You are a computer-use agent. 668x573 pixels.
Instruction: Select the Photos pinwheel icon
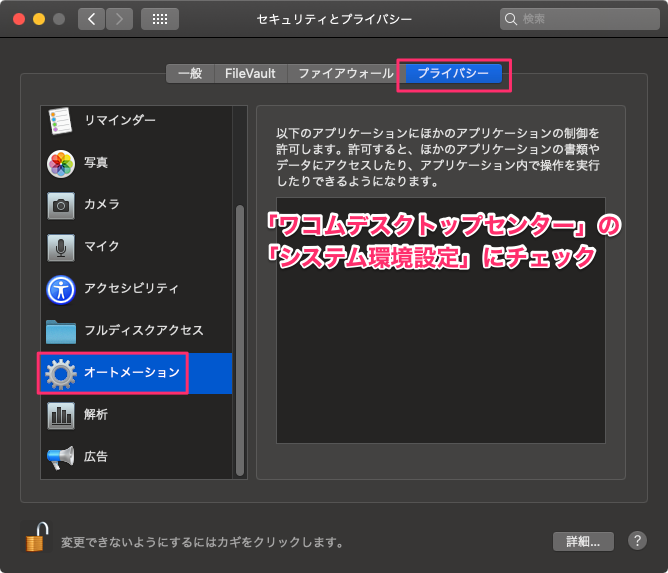61,164
